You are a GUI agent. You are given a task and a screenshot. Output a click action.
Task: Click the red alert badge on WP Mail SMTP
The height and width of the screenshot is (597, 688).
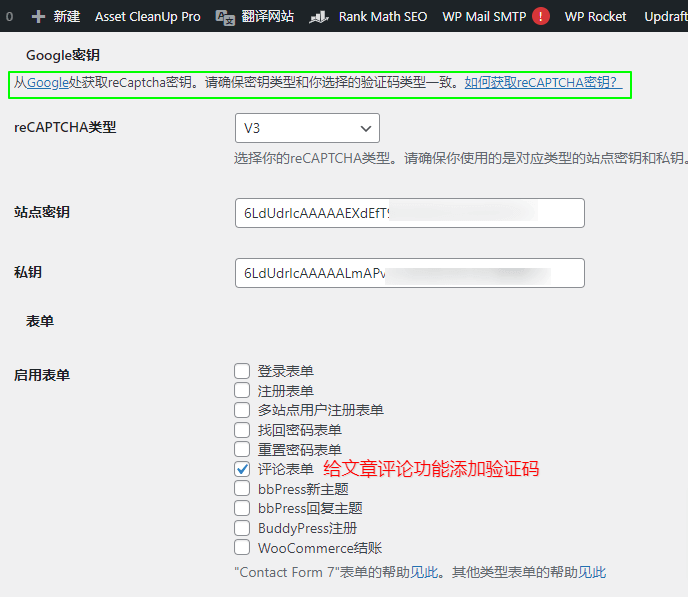tap(541, 17)
